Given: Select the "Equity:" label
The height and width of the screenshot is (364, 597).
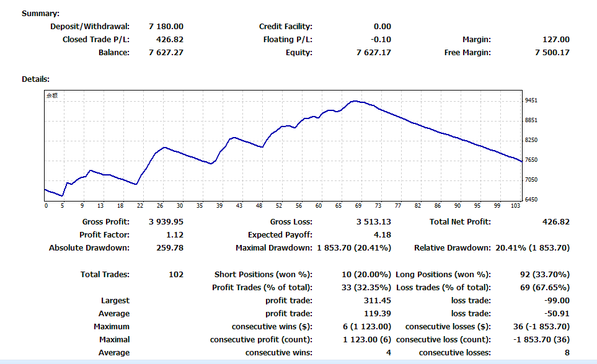Looking at the screenshot, I should pyautogui.click(x=299, y=52).
